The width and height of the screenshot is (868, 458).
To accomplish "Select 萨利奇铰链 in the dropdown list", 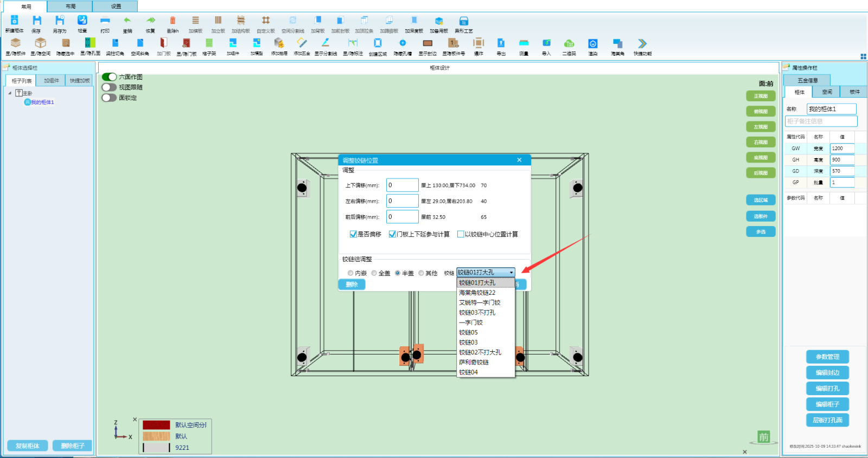I will (474, 362).
